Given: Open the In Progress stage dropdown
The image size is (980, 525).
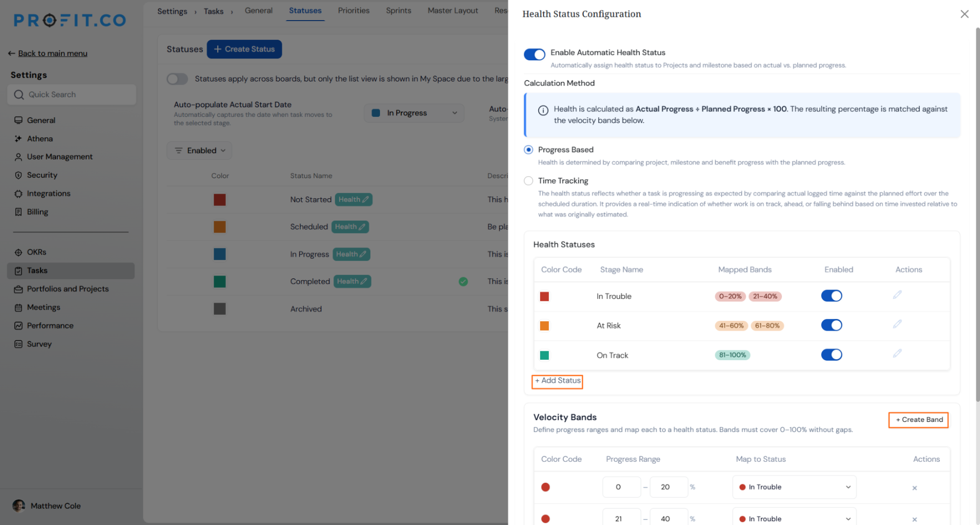Looking at the screenshot, I should [414, 113].
